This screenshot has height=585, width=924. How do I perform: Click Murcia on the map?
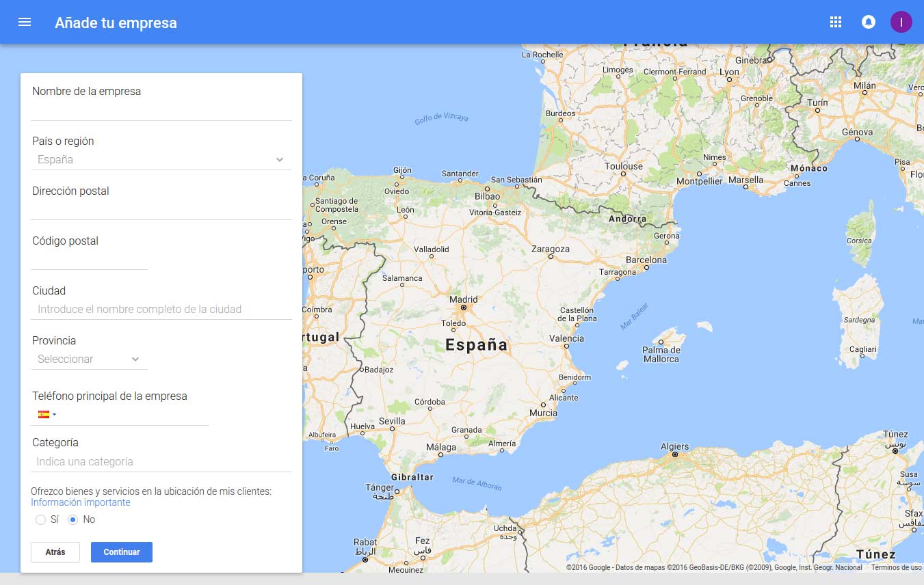[x=543, y=413]
